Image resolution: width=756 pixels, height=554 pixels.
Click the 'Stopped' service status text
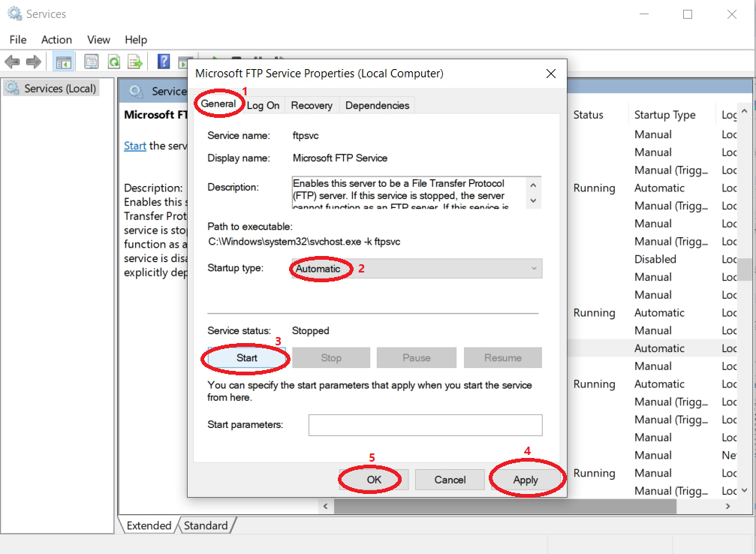click(x=311, y=331)
